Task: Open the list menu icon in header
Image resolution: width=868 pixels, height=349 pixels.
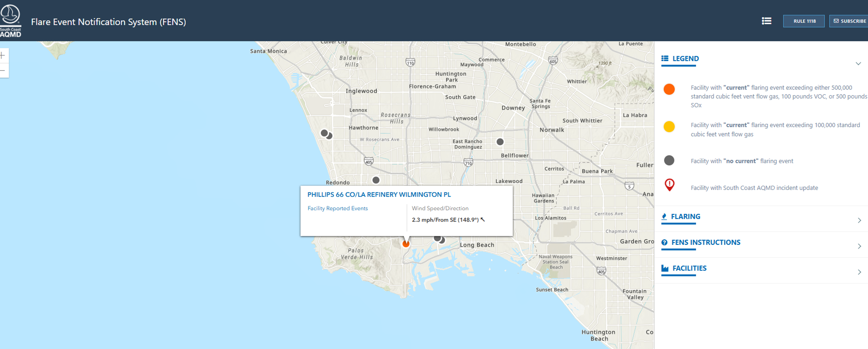Action: (x=767, y=21)
